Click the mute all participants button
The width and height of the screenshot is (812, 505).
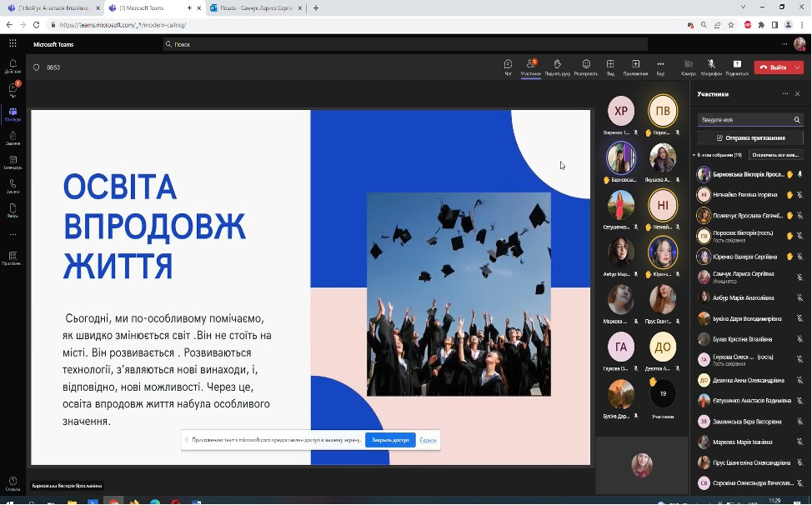[774, 155]
